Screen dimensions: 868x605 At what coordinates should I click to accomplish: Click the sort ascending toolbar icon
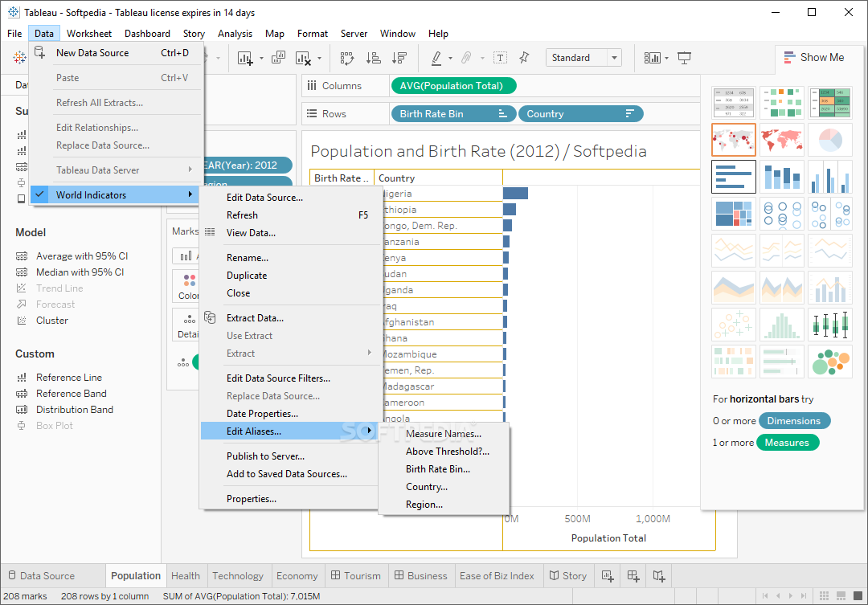(374, 58)
